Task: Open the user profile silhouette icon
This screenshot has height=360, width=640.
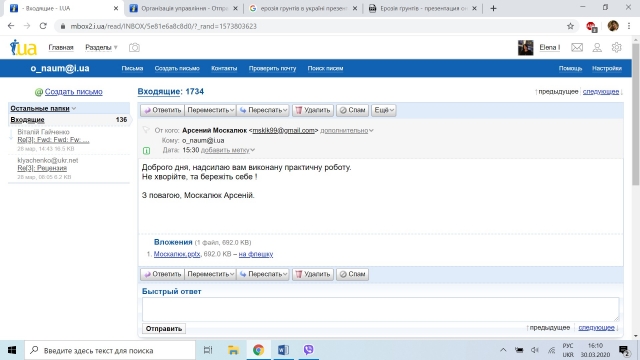Action: pos(597,47)
